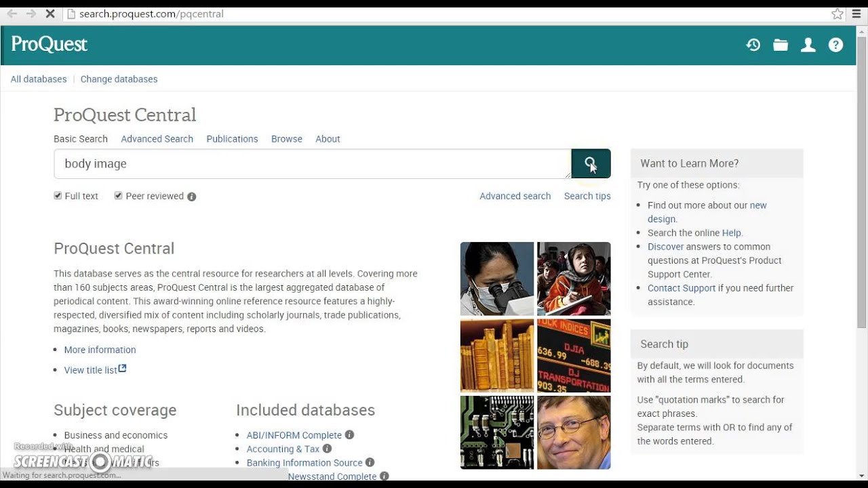Open the Publications tab

(x=232, y=139)
